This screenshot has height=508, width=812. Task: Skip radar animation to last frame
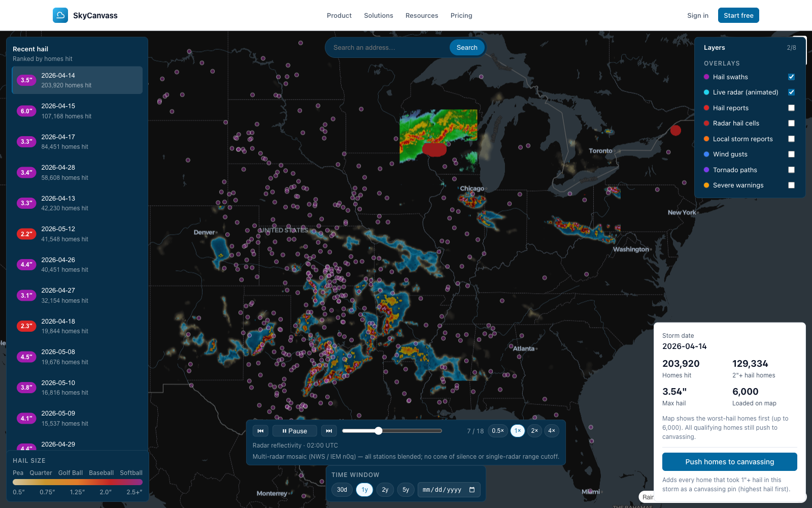coord(329,431)
